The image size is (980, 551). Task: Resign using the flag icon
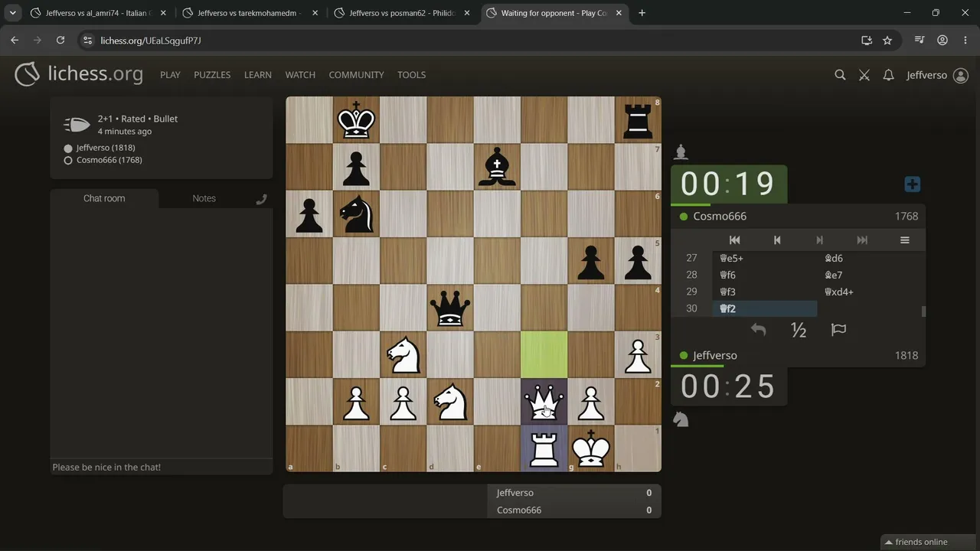(838, 330)
